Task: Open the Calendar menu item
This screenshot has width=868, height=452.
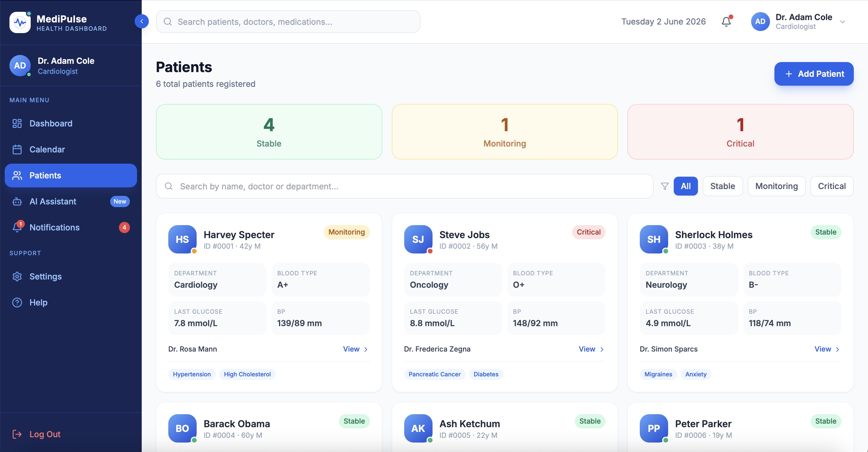Action: pos(71,149)
